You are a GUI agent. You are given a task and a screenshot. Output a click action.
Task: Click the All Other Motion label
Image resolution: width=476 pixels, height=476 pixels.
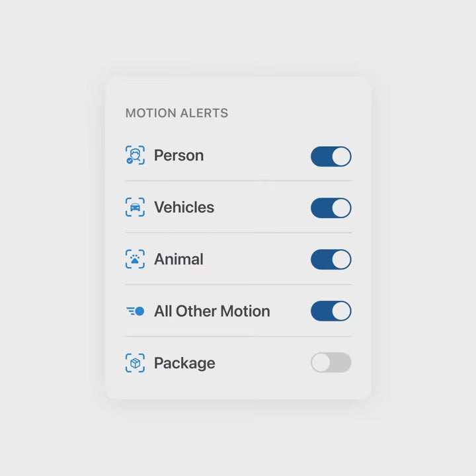(212, 311)
